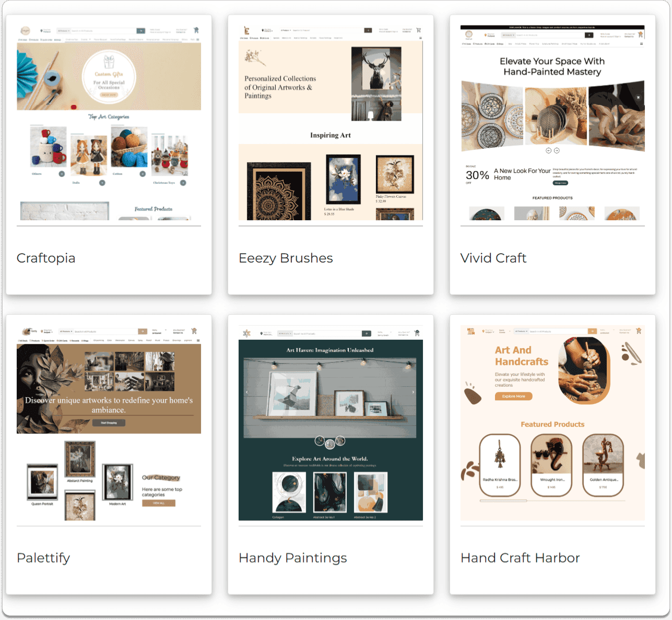Image resolution: width=672 pixels, height=620 pixels.
Task: Open the category dropdown in Craftopia search
Action: tap(63, 31)
